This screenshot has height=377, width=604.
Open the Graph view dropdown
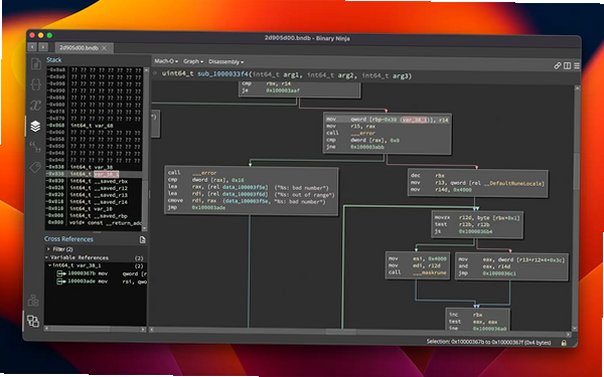pos(193,61)
